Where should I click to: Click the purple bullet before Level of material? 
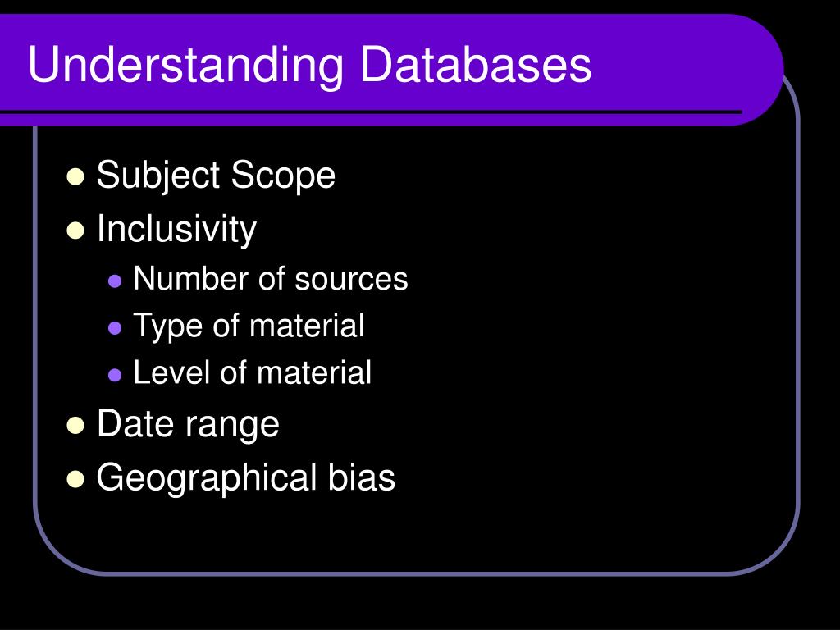pyautogui.click(x=115, y=374)
